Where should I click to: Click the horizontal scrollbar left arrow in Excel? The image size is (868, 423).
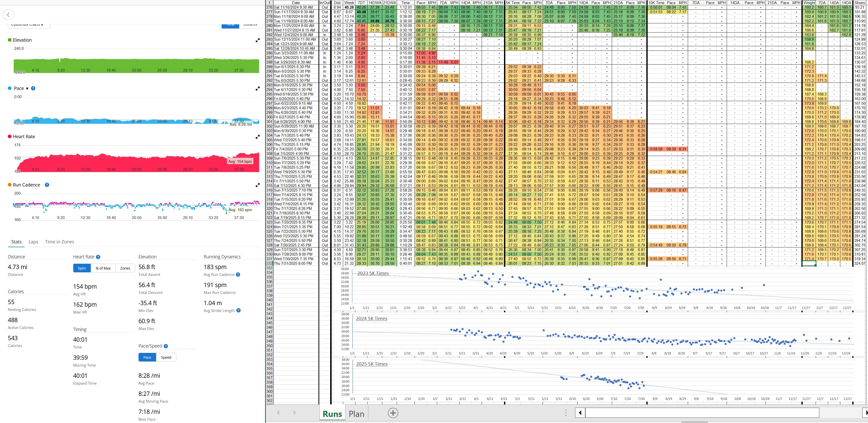[580, 413]
